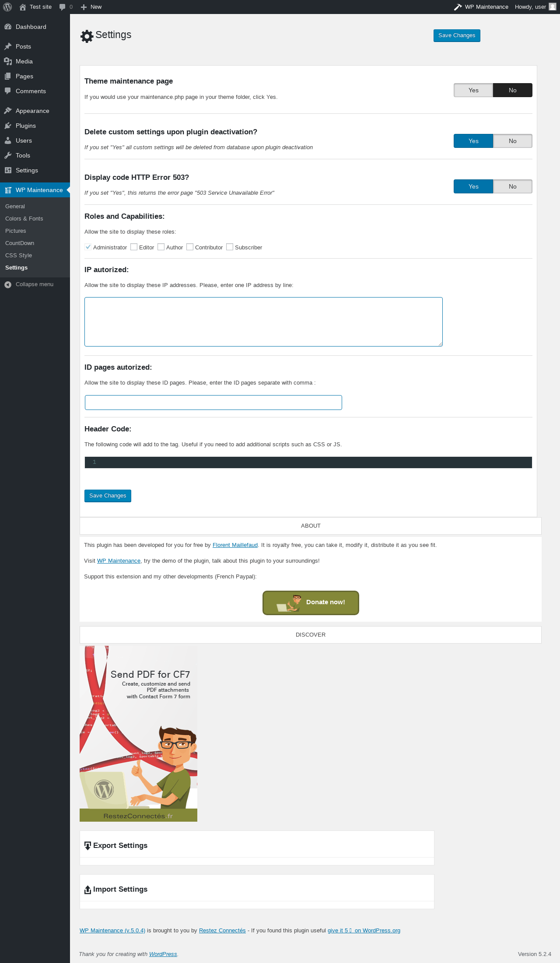This screenshot has height=963, width=560.
Task: Enable the Editor role checkbox
Action: point(134,247)
